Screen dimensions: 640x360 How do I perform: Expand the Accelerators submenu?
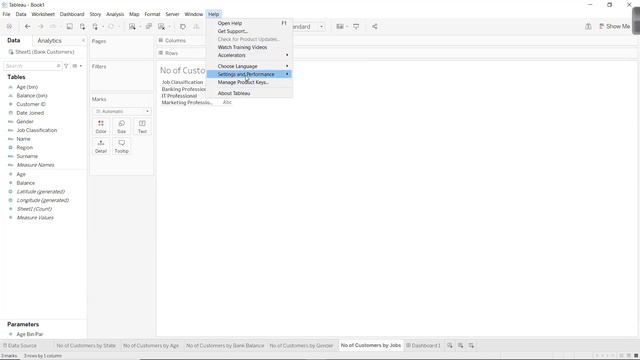[x=249, y=55]
